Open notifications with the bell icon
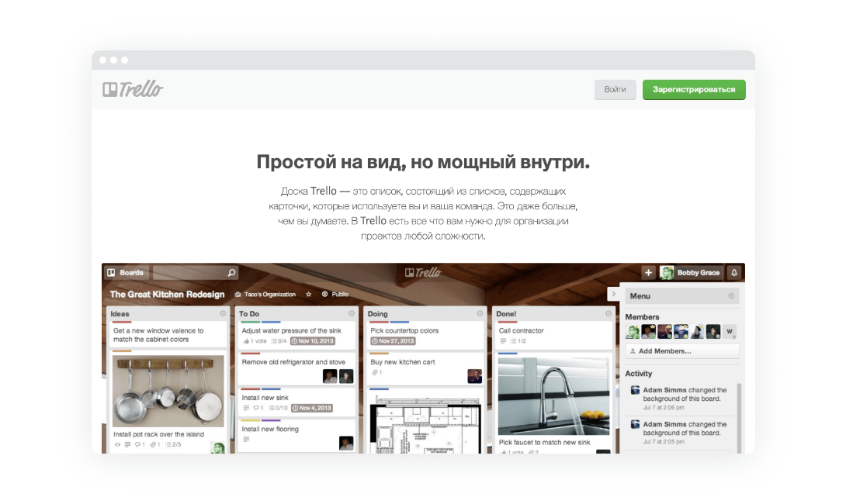The image size is (846, 504). (x=734, y=273)
